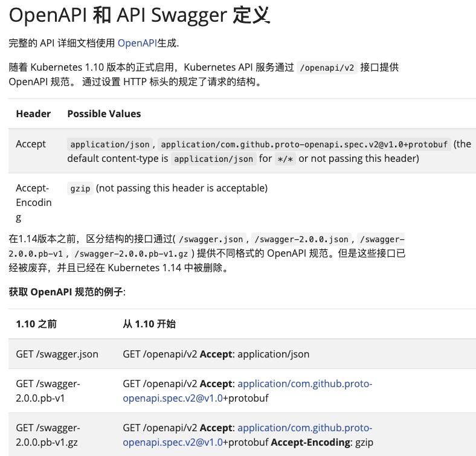Click the 'GET /swagger.json' table cell
Image resolution: width=476 pixels, height=456 pixels.
click(x=57, y=355)
